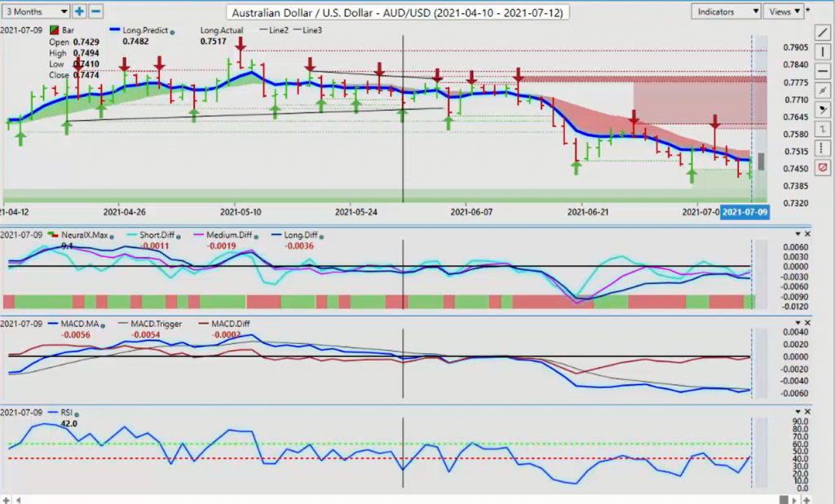Screen dimensions: 835x504
Task: Open the Indicators dropdown
Action: 725,11
